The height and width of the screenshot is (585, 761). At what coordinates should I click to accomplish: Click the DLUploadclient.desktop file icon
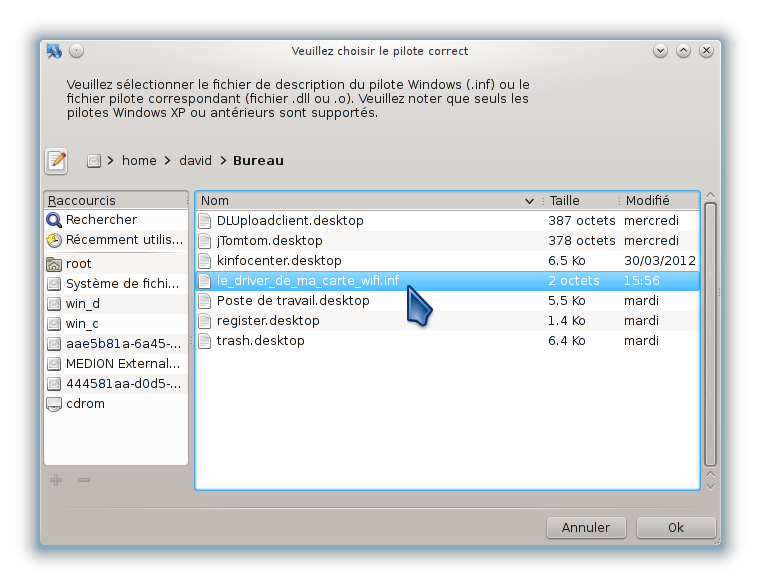(x=205, y=221)
